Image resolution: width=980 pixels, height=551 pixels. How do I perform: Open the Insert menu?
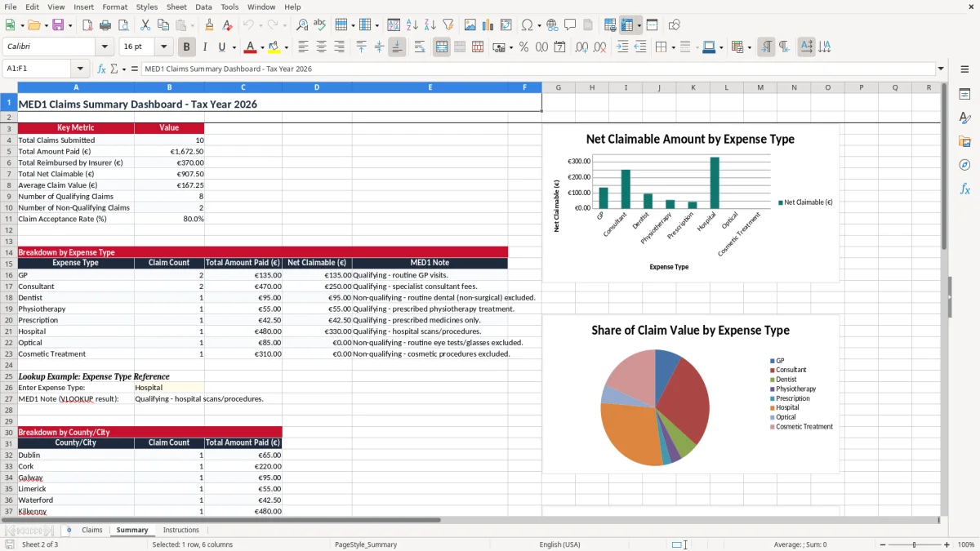pyautogui.click(x=83, y=7)
